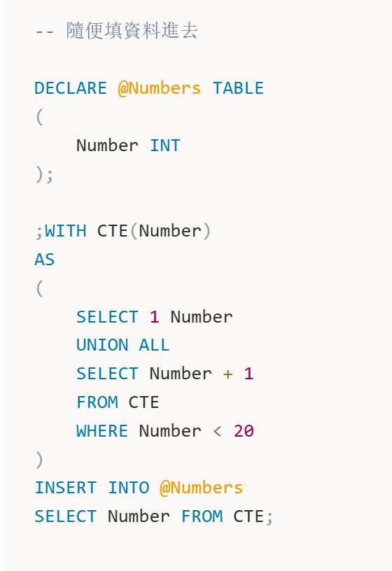Click the final CTE in the last line
This screenshot has width=392, height=571.
[x=248, y=516]
